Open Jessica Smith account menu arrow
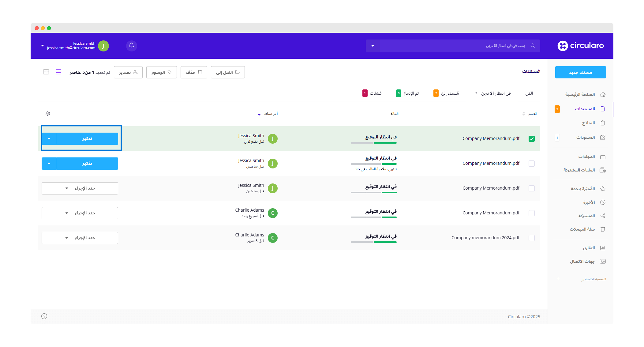 pyautogui.click(x=43, y=46)
